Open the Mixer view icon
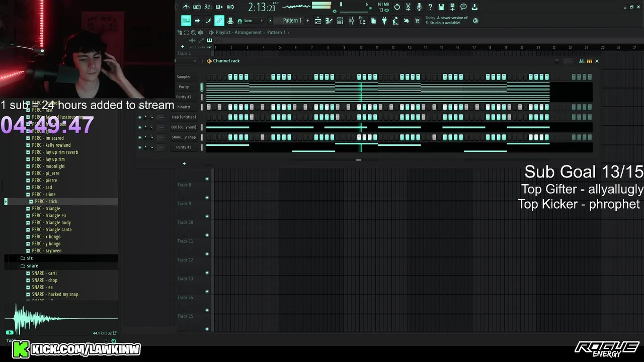 tap(351, 21)
